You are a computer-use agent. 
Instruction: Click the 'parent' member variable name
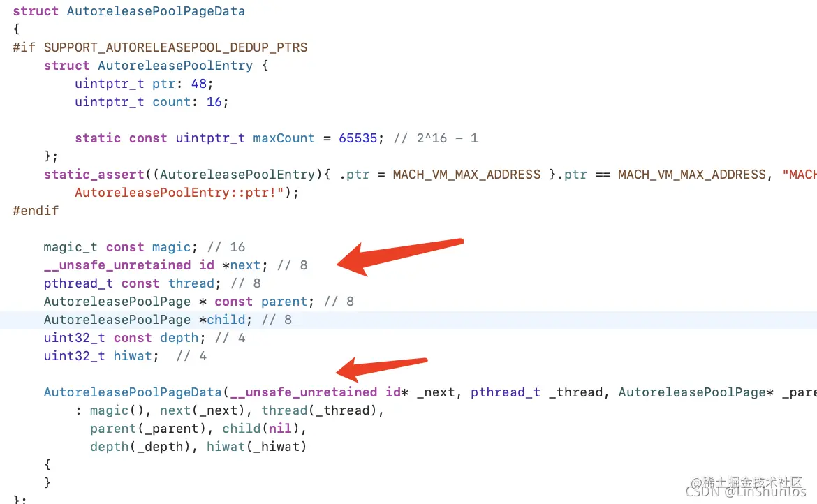284,302
